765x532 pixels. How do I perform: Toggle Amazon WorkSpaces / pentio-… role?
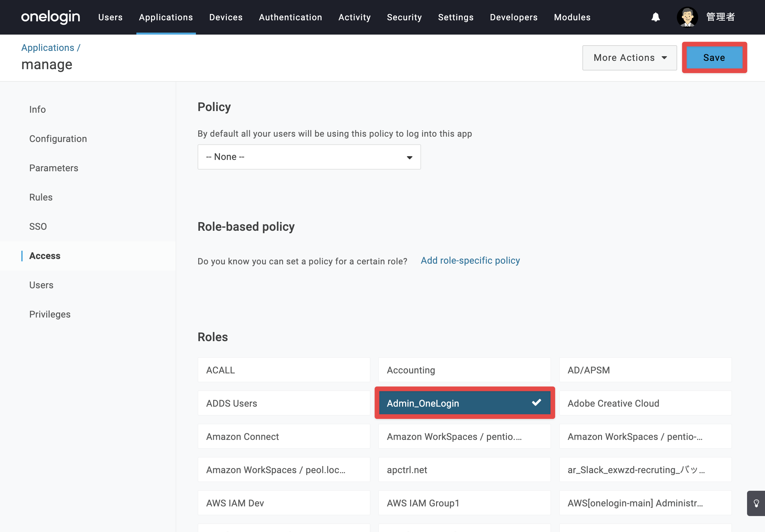point(645,436)
